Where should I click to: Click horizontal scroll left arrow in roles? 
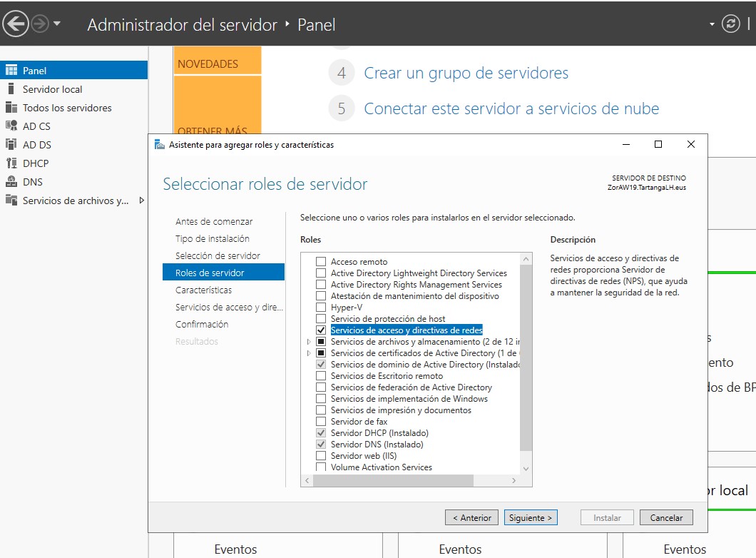(307, 480)
